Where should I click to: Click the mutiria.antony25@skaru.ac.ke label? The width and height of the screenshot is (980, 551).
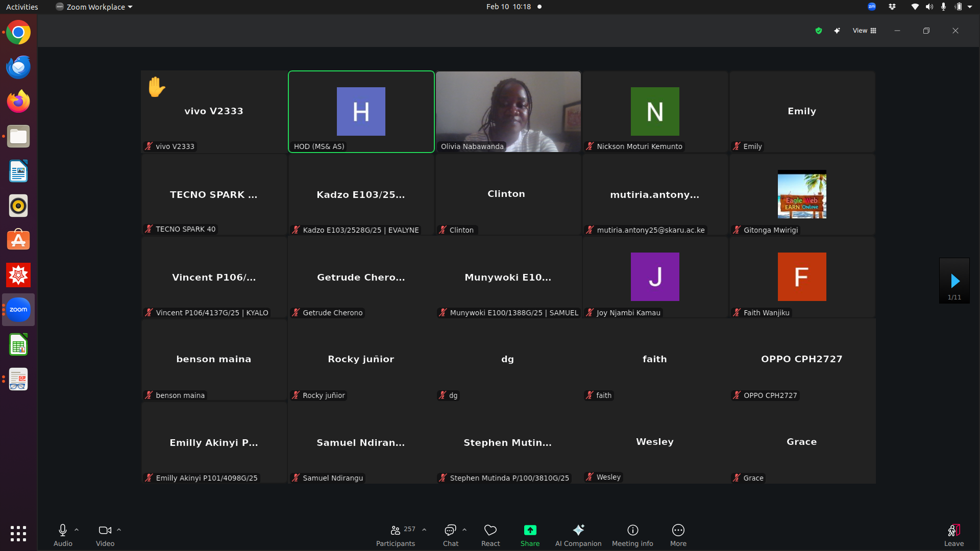651,230
